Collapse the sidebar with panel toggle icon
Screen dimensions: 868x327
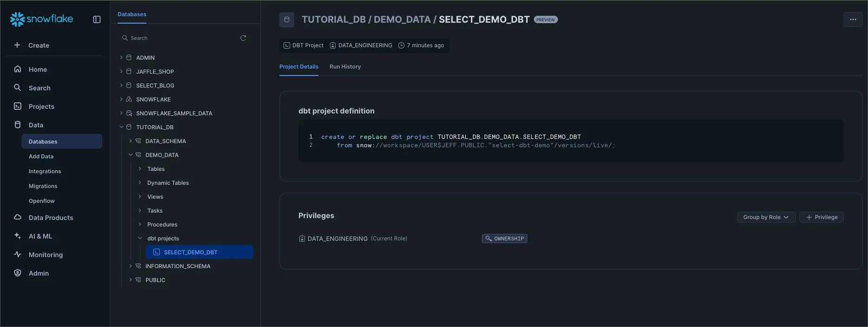(x=97, y=19)
